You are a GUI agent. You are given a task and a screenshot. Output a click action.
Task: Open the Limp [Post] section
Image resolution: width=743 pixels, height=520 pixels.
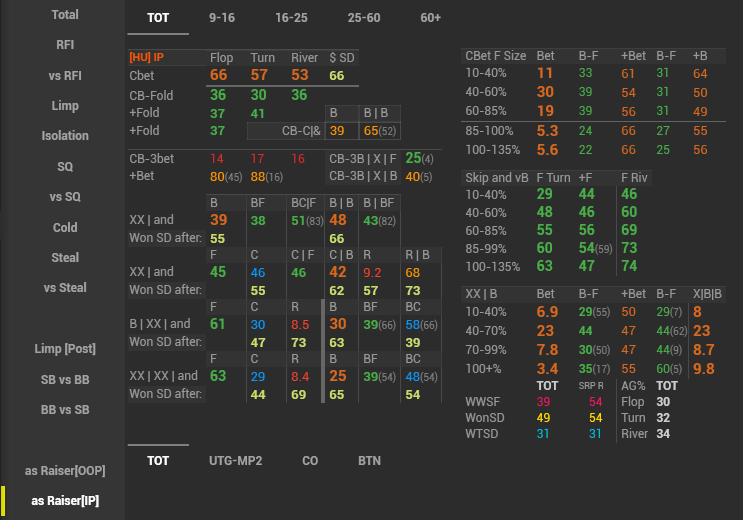(65, 349)
